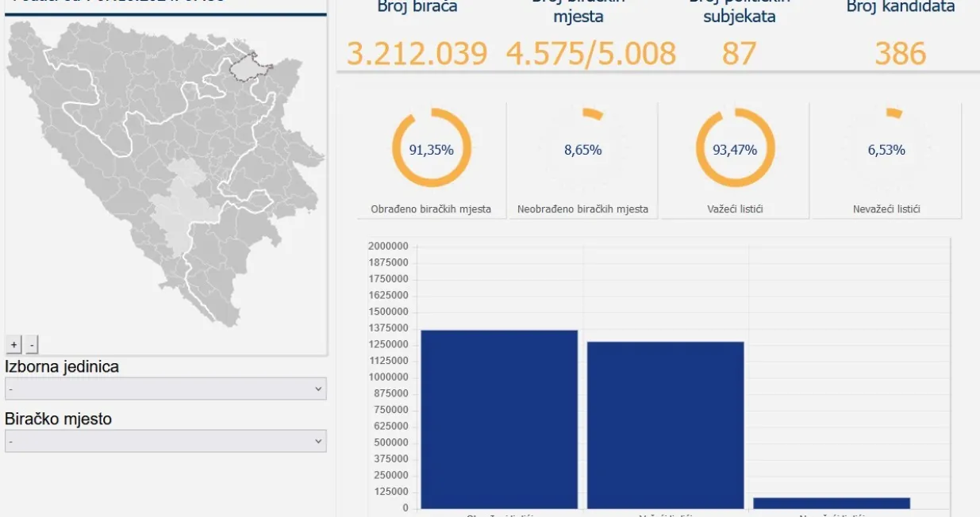Select the candidates number 386
Image resolution: width=980 pixels, height=517 pixels.
[x=900, y=53]
